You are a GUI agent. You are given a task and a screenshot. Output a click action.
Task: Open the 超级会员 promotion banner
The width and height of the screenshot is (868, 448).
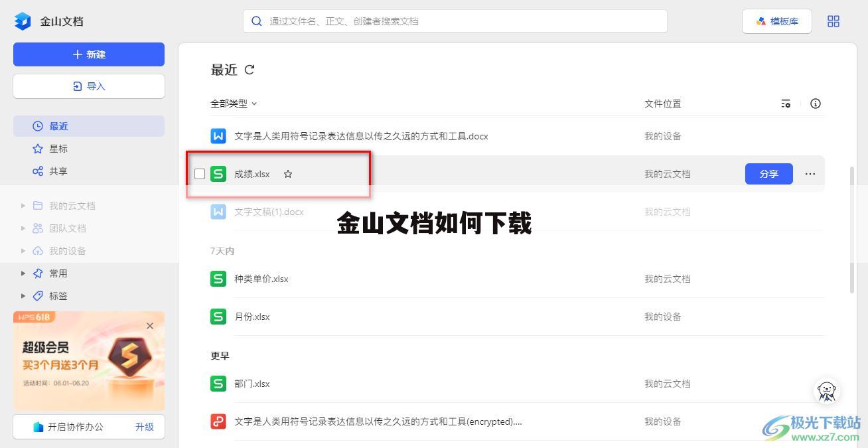pos(89,360)
